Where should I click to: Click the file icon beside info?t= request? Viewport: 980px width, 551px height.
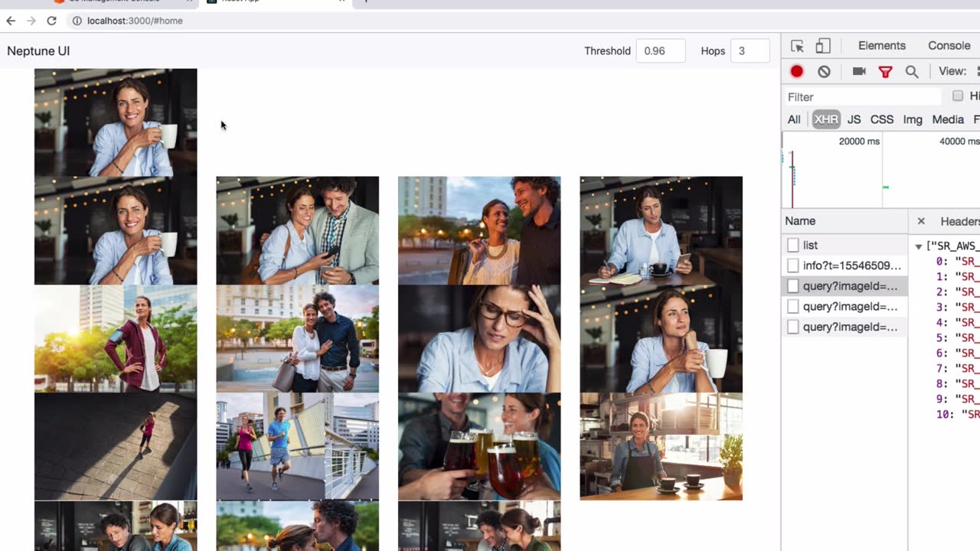pyautogui.click(x=793, y=266)
